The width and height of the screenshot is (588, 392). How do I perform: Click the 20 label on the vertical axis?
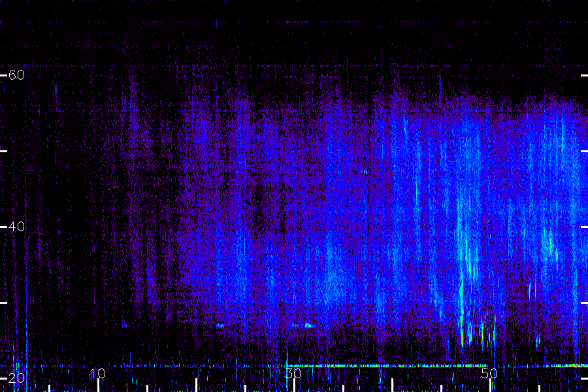pos(16,378)
